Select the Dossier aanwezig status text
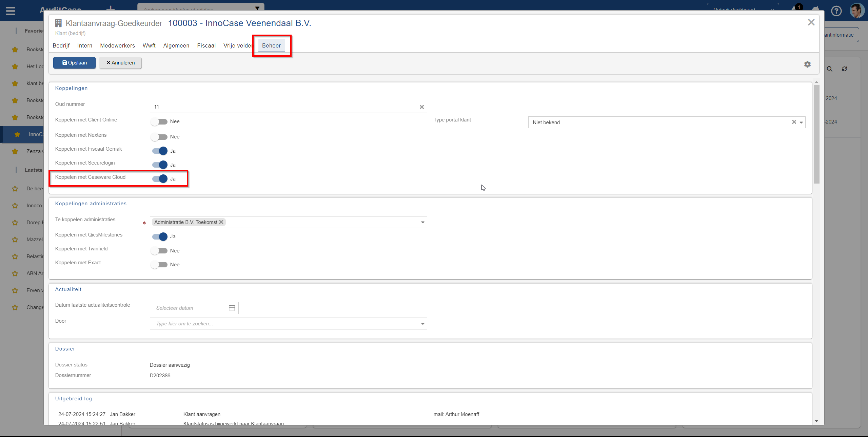 coord(170,365)
